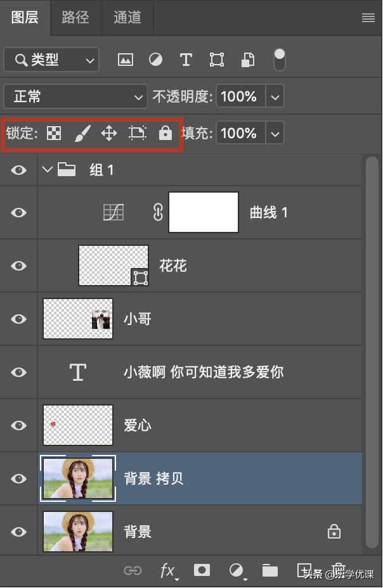Hide the 背景 layer
Viewport: 383px width, 588px height.
click(x=19, y=532)
